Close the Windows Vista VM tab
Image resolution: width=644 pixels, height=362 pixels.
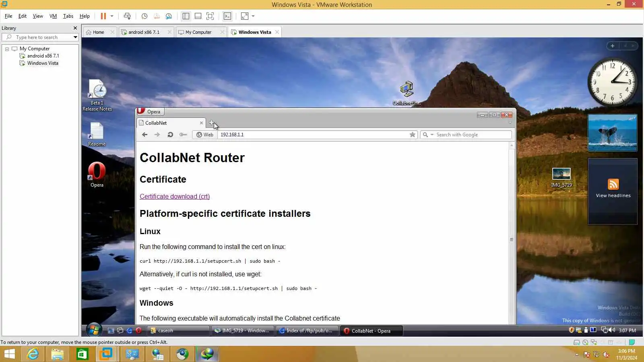pos(277,32)
